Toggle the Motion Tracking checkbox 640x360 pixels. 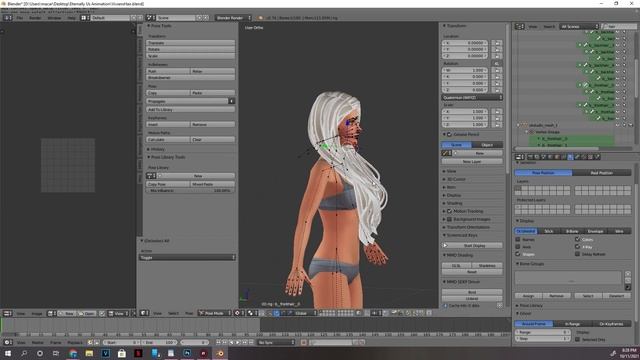coord(449,211)
